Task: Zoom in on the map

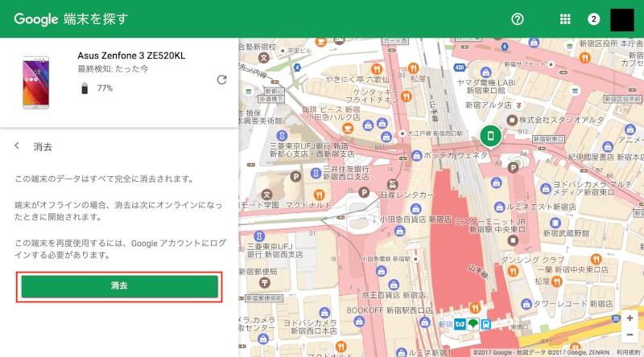Action: 630,318
